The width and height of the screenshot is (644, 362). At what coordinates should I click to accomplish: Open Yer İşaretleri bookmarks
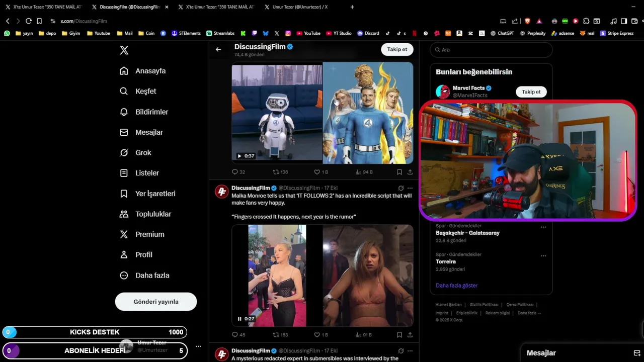pos(147,194)
